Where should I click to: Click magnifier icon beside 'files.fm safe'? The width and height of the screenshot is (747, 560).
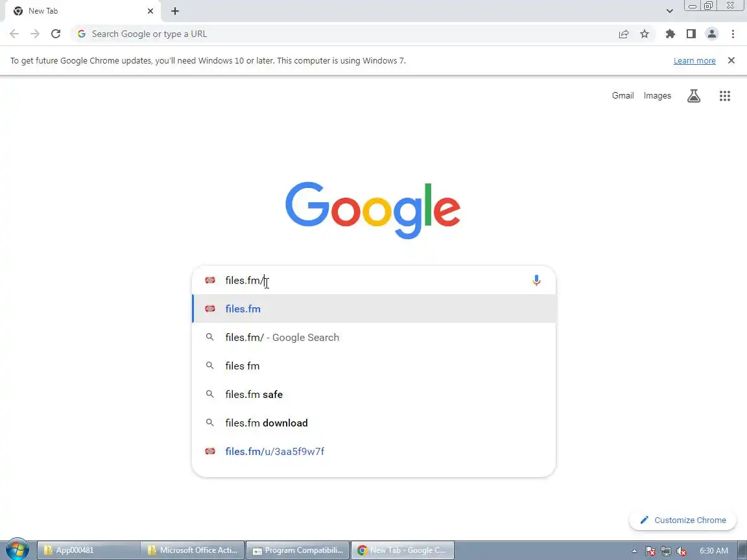(x=209, y=394)
